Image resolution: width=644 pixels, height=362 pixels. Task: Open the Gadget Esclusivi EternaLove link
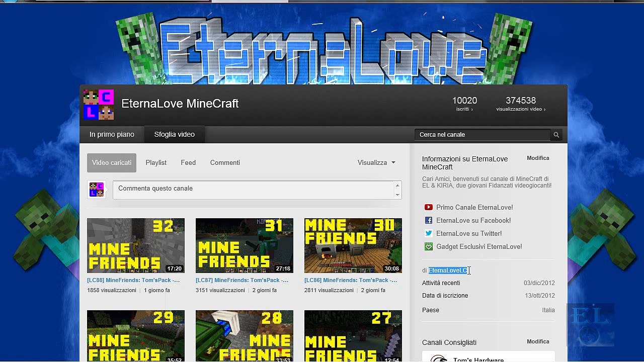coord(479,246)
